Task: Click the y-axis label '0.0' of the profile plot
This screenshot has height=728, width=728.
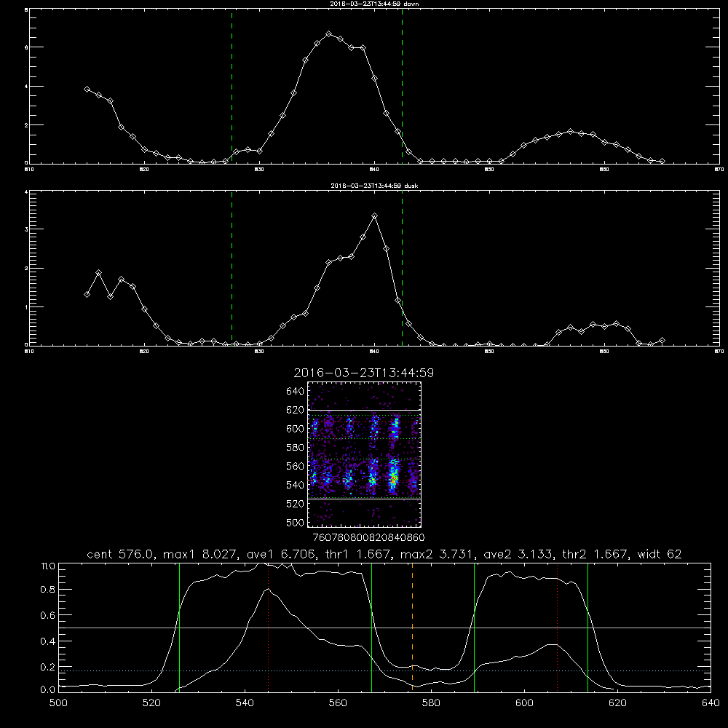Action: pyautogui.click(x=48, y=689)
